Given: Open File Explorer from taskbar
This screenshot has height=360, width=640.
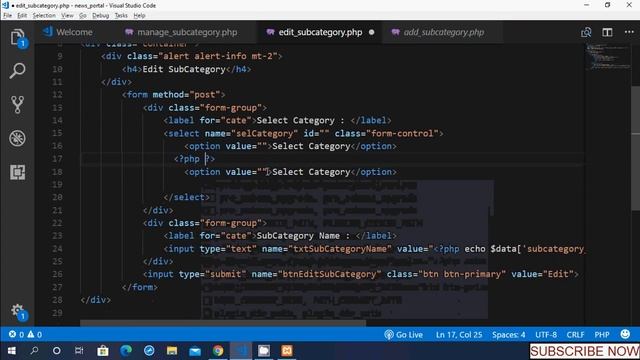Looking at the screenshot, I should click(x=172, y=351).
